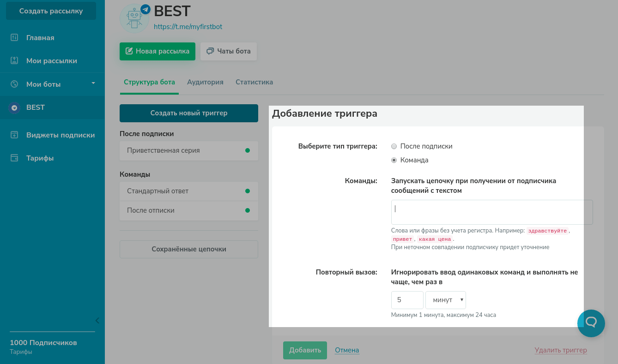Open Сохранённые цепочки
This screenshot has width=618, height=364.
click(x=189, y=249)
